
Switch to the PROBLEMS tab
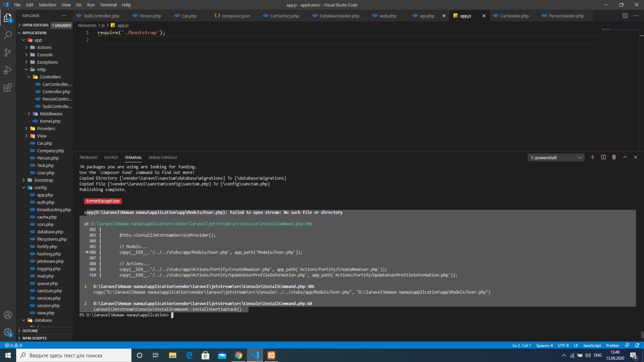pyautogui.click(x=89, y=157)
